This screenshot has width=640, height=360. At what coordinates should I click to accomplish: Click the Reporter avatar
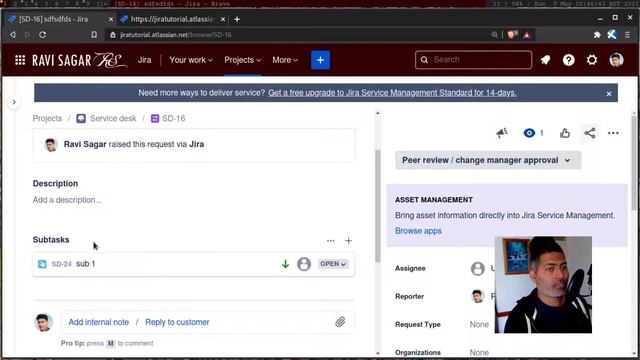tap(478, 296)
